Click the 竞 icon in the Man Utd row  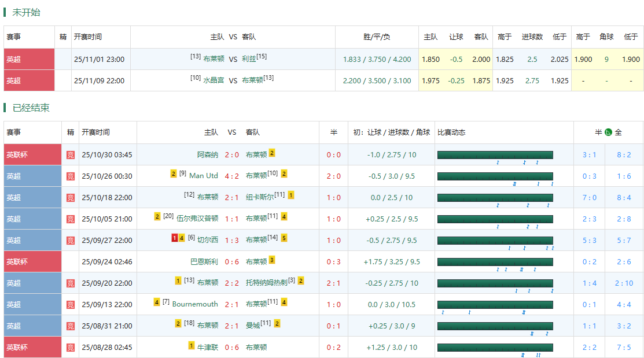(71, 176)
